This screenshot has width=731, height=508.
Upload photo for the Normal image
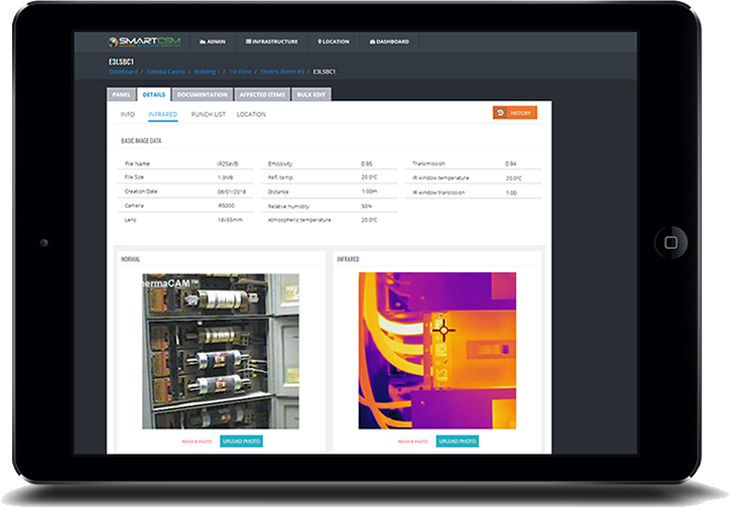[241, 441]
